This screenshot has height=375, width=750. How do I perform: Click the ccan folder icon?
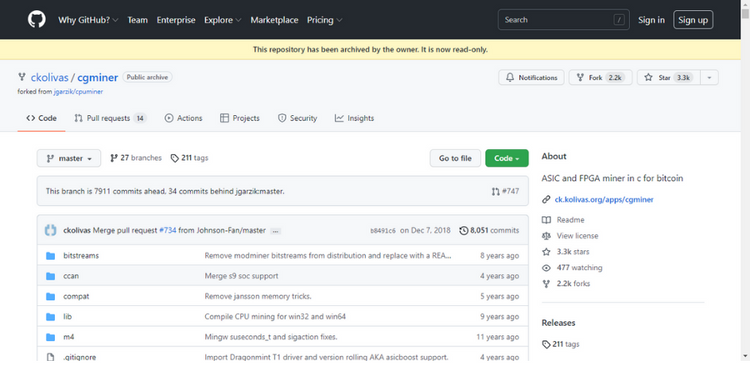[50, 276]
